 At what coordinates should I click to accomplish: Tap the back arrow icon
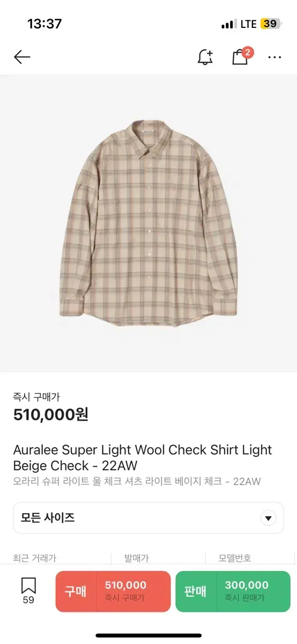coord(22,57)
